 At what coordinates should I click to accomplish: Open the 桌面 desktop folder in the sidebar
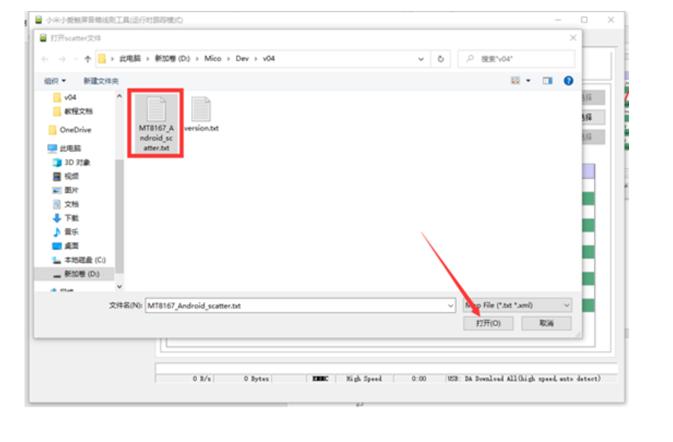(66, 246)
